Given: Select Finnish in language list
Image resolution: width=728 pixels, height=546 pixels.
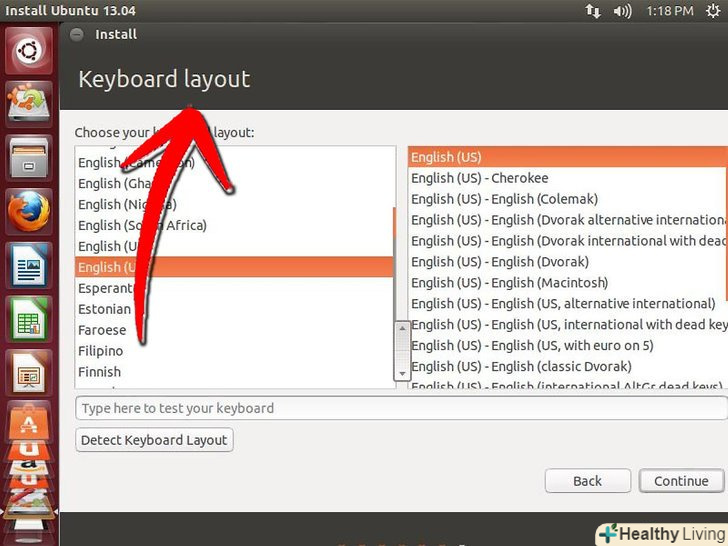Looking at the screenshot, I should point(234,371).
